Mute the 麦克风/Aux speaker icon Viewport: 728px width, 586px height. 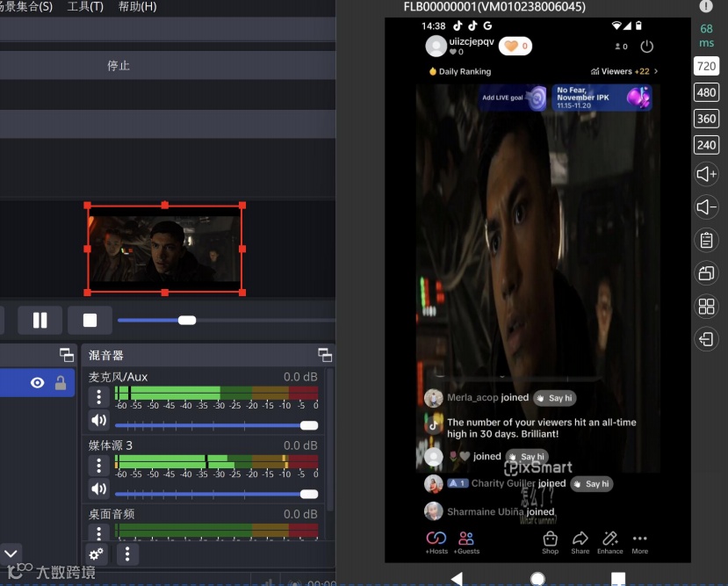(98, 420)
